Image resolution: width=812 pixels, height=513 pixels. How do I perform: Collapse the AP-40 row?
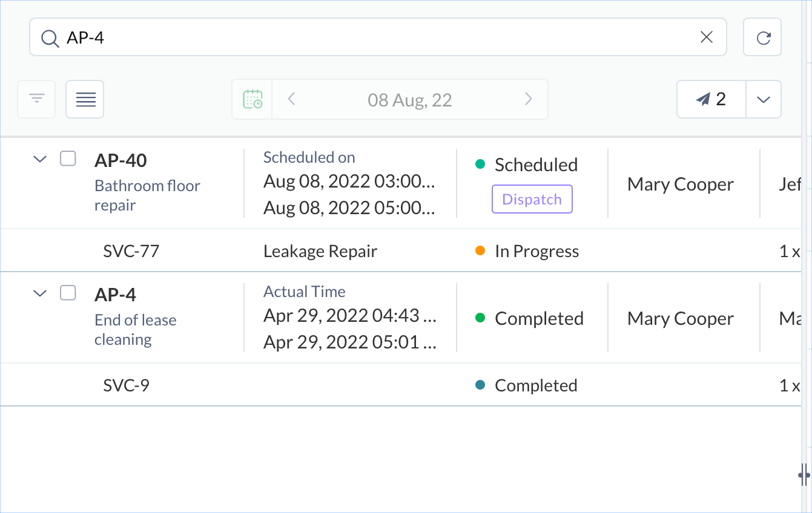[40, 159]
